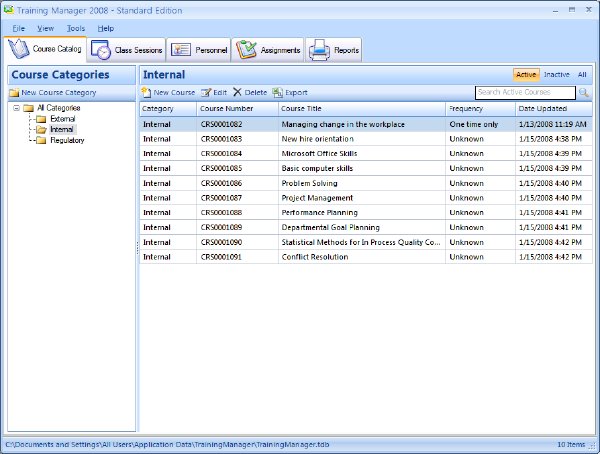Sort by the Course Number column header

(x=237, y=109)
